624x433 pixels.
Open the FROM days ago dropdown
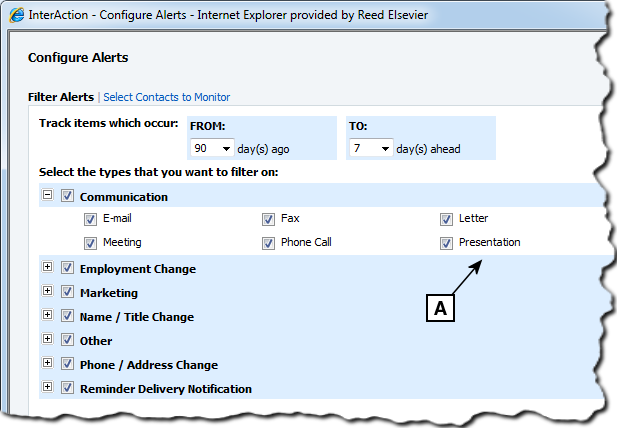212,148
